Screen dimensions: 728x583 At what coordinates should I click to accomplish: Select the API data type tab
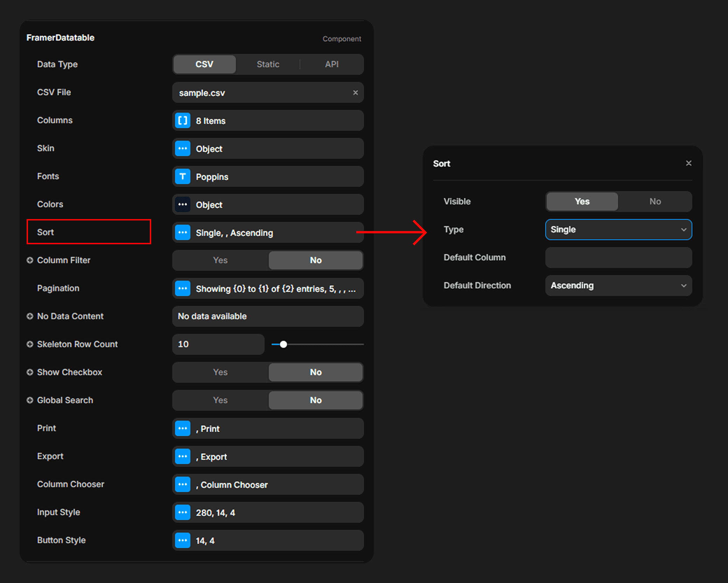(331, 64)
